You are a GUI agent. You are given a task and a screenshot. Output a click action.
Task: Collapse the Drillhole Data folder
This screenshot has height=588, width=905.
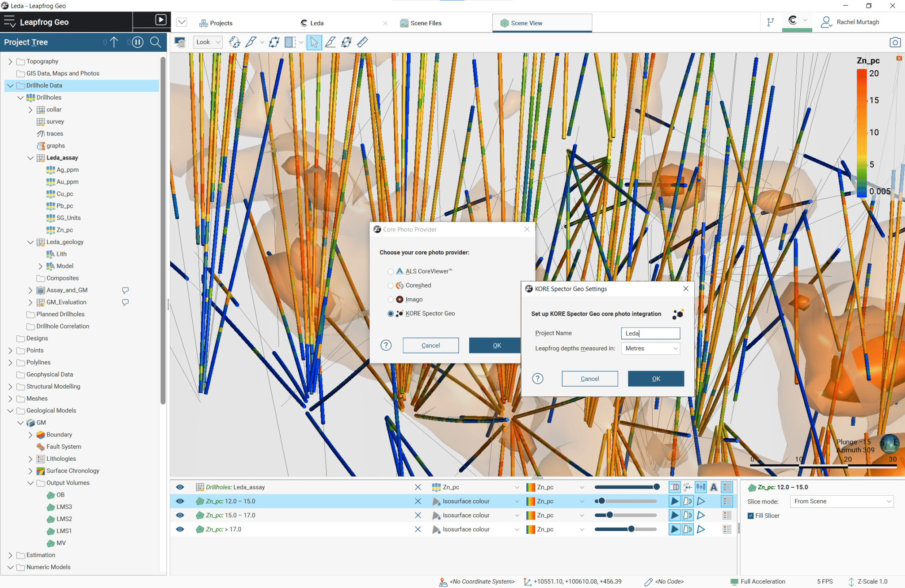click(x=10, y=86)
